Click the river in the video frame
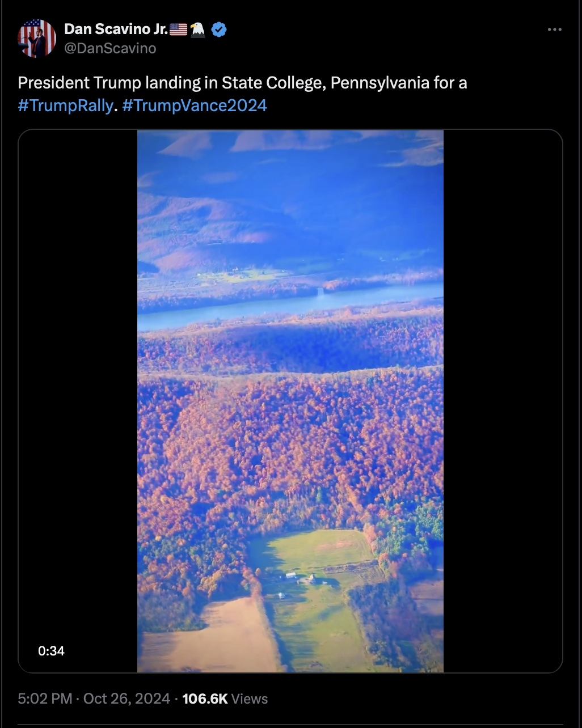 click(x=290, y=308)
